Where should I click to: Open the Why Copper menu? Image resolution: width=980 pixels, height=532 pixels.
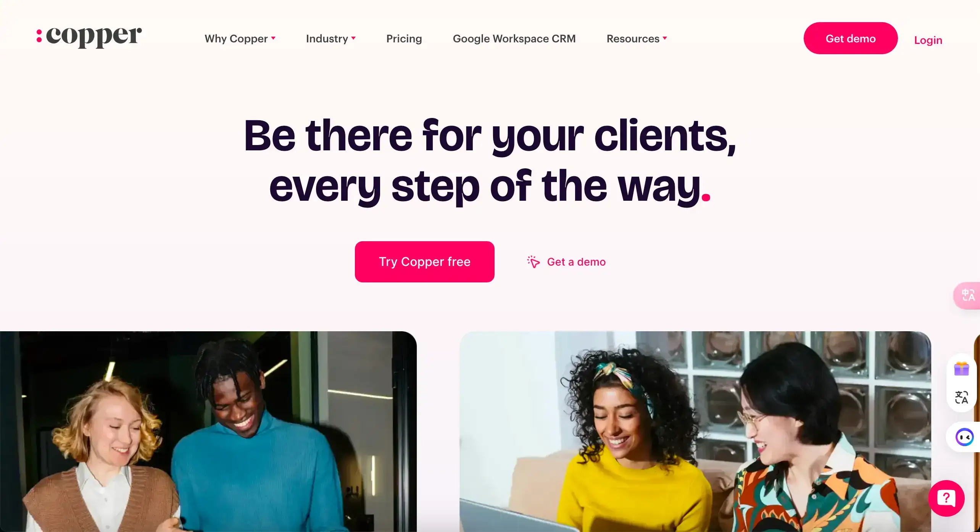tap(236, 39)
